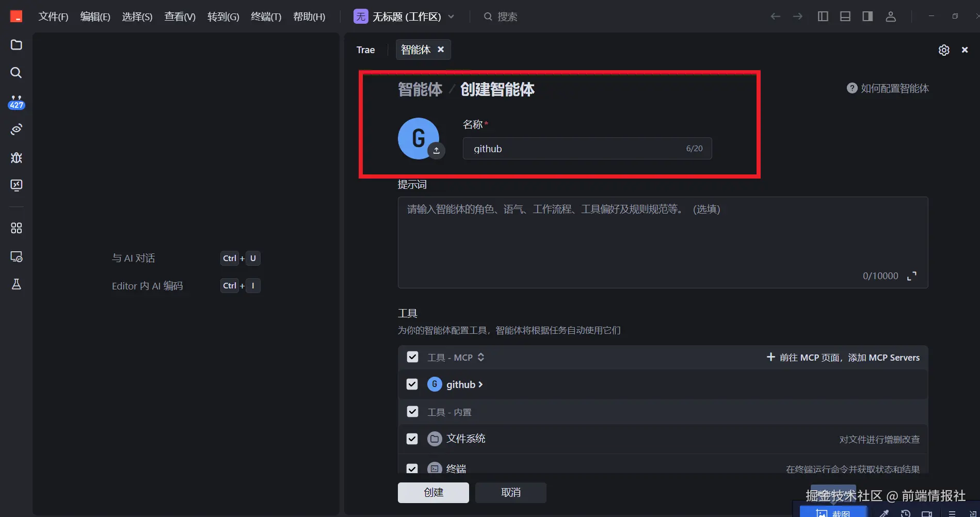980x517 pixels.
Task: Toggle the primary side bar layout icon
Action: coord(823,17)
